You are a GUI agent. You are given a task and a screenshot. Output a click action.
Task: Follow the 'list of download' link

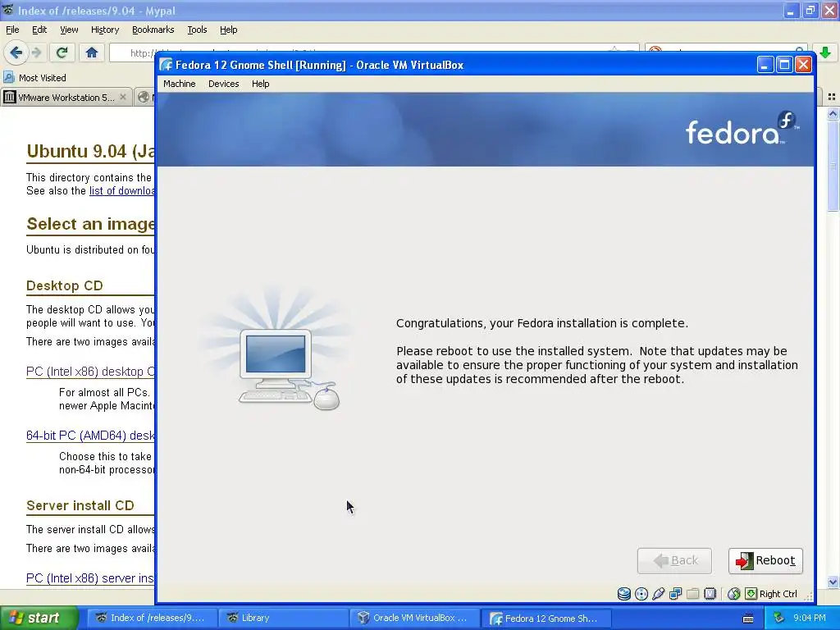pos(122,190)
